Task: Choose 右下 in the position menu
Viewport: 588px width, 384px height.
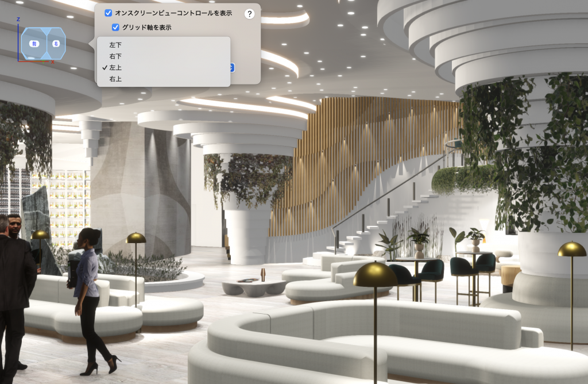Action: pyautogui.click(x=115, y=56)
